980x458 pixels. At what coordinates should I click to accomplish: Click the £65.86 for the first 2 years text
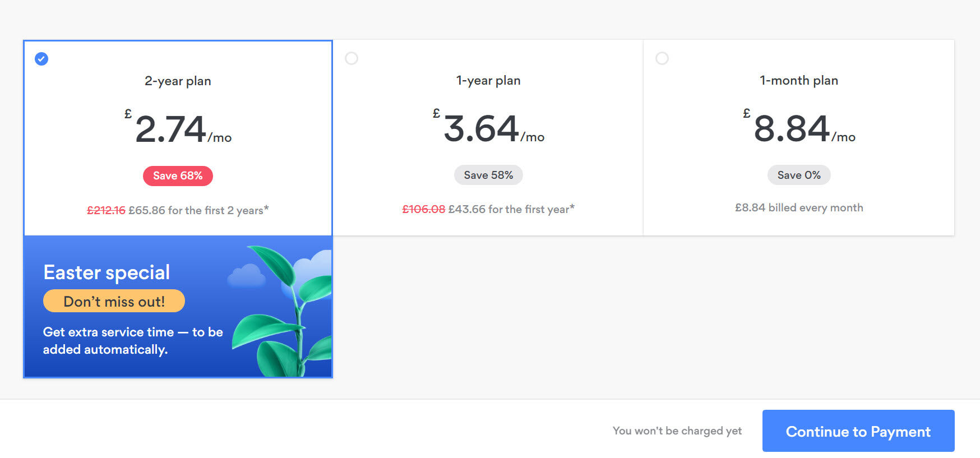pyautogui.click(x=198, y=210)
